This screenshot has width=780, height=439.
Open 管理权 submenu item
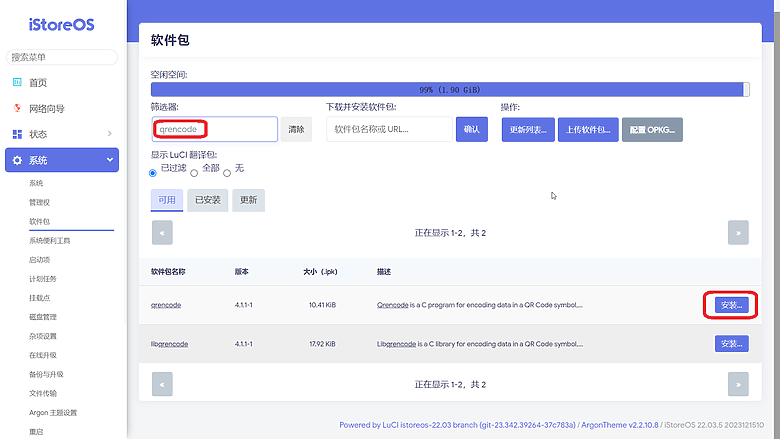pos(39,202)
